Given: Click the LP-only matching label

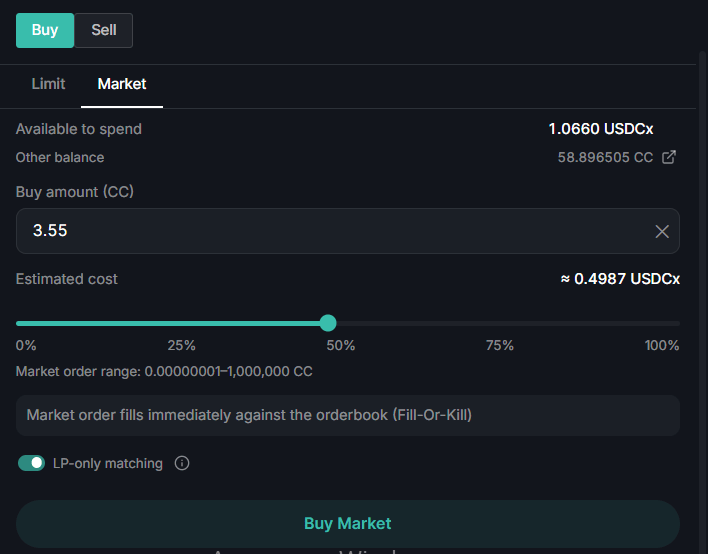Looking at the screenshot, I should tap(107, 464).
